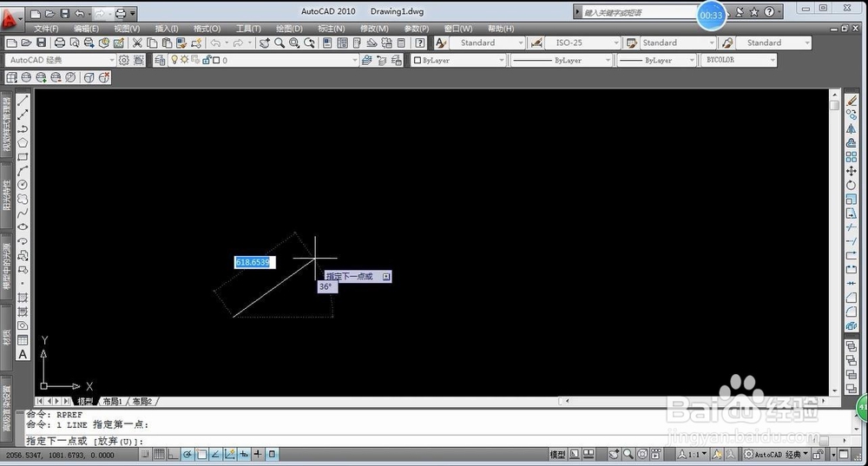The width and height of the screenshot is (868, 466).
Task: Open the ByLayer linetype dropdown
Action: 561,61
